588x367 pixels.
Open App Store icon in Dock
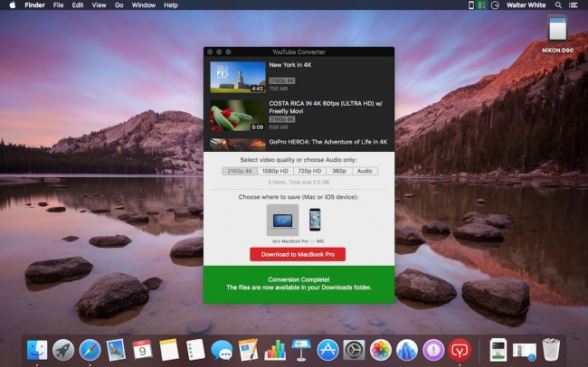(327, 350)
